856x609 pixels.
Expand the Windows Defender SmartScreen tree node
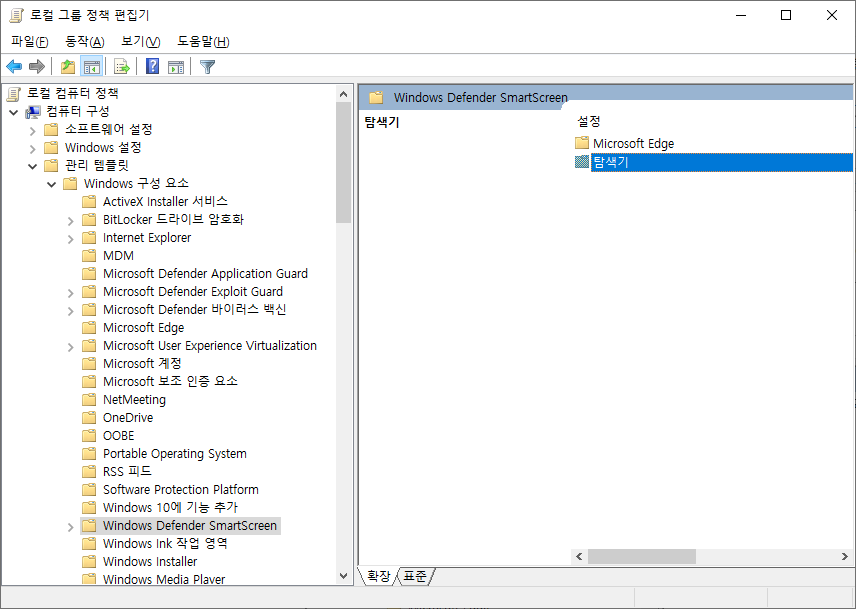click(x=70, y=527)
